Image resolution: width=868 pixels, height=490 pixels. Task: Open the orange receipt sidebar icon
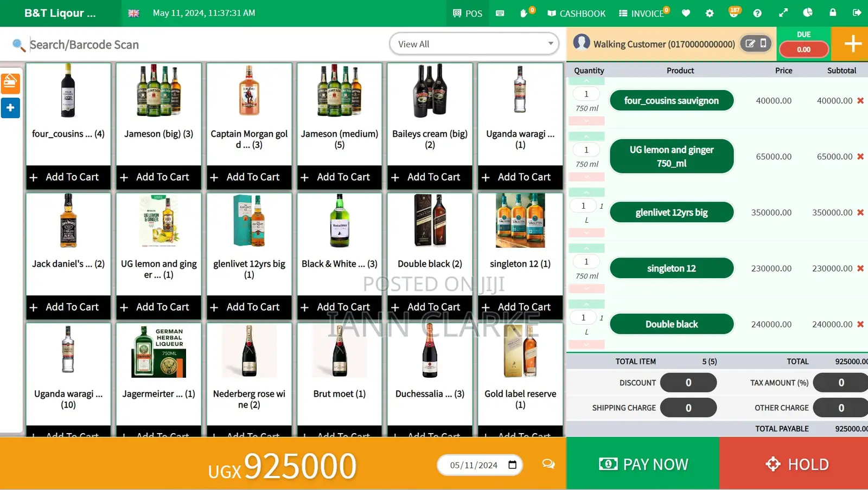[x=10, y=83]
